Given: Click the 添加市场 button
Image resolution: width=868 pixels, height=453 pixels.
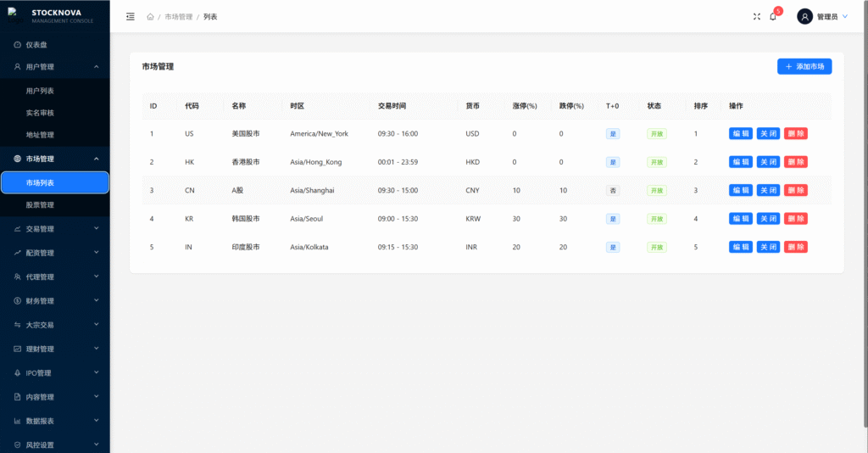Looking at the screenshot, I should click(x=804, y=66).
